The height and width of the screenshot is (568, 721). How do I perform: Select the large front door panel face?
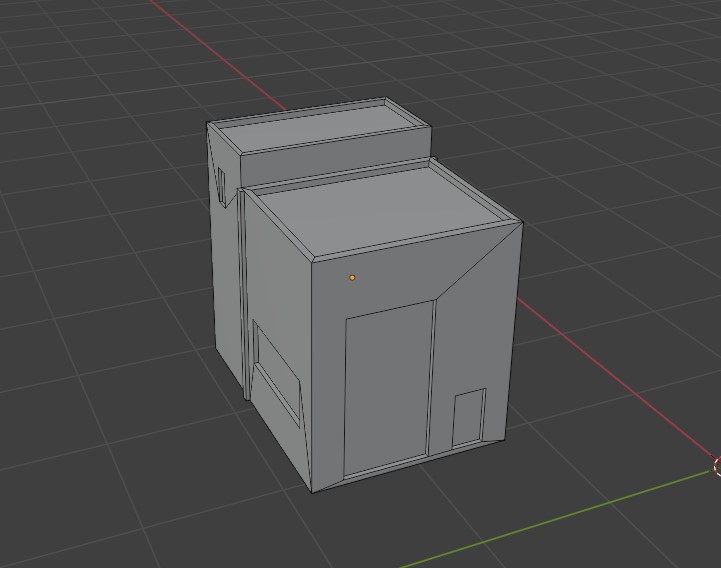tap(388, 388)
